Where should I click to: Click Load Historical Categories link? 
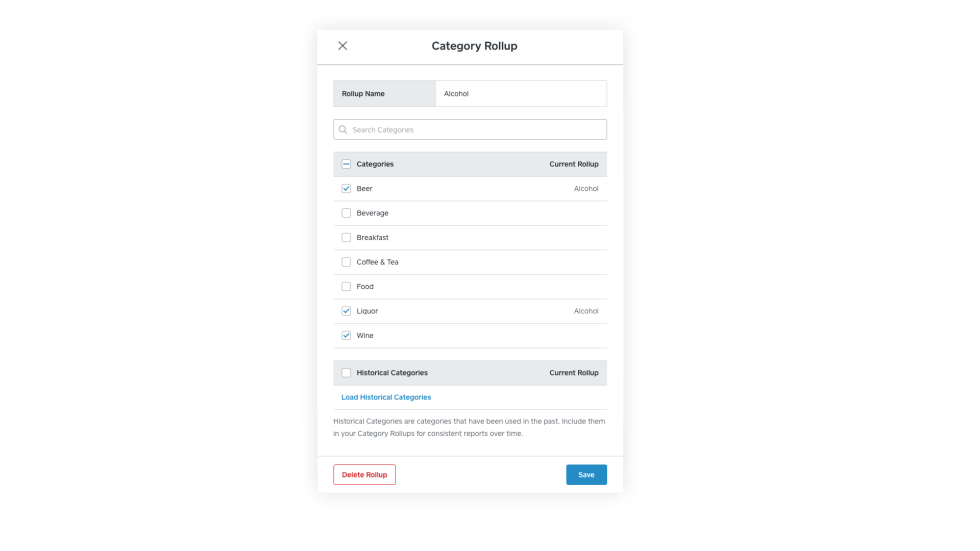pyautogui.click(x=386, y=397)
